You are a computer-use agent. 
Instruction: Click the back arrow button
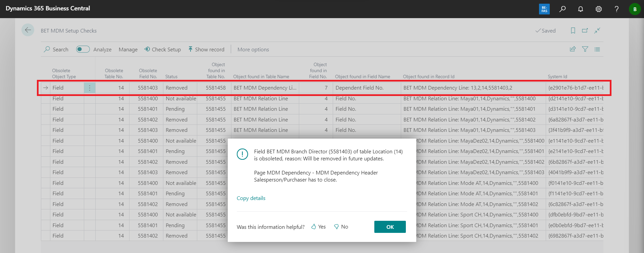28,30
